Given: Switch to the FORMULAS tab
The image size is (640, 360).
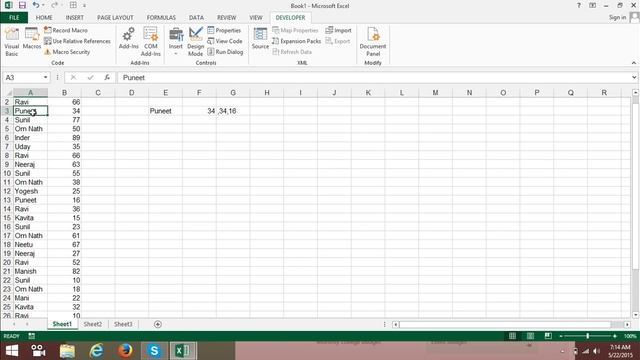Looking at the screenshot, I should click(161, 18).
